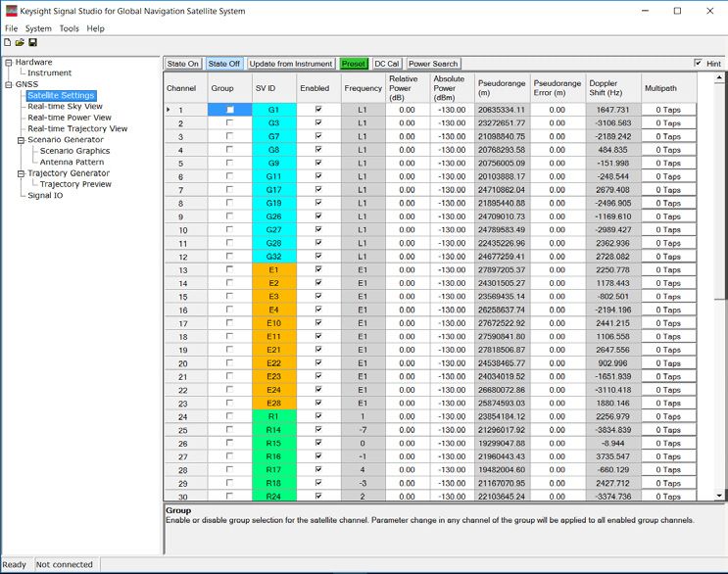The height and width of the screenshot is (574, 728).
Task: Click the green R14 SV ID cell
Action: click(274, 430)
